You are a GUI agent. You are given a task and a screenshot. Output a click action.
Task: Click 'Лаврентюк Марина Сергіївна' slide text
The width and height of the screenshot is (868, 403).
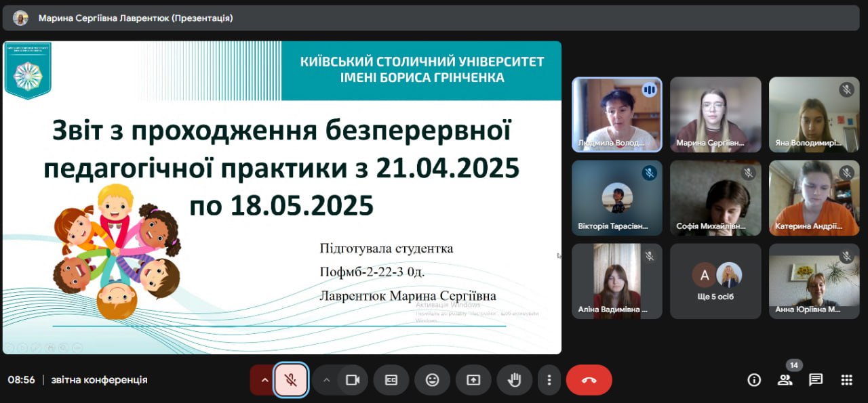(x=408, y=296)
